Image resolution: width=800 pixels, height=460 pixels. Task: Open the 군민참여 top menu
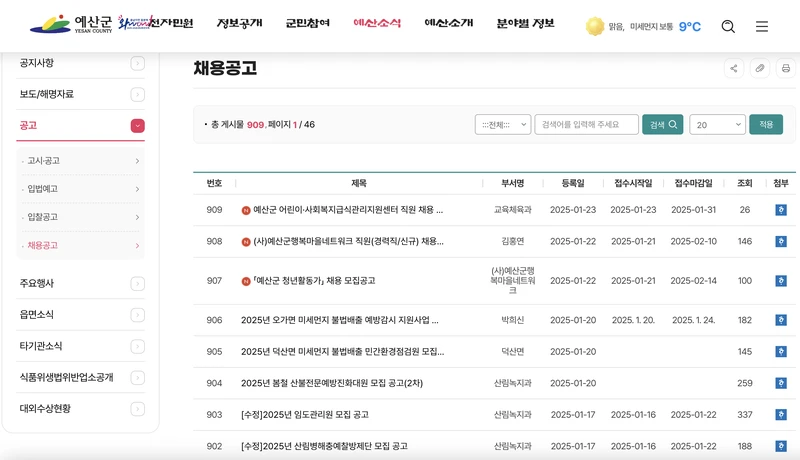(308, 23)
